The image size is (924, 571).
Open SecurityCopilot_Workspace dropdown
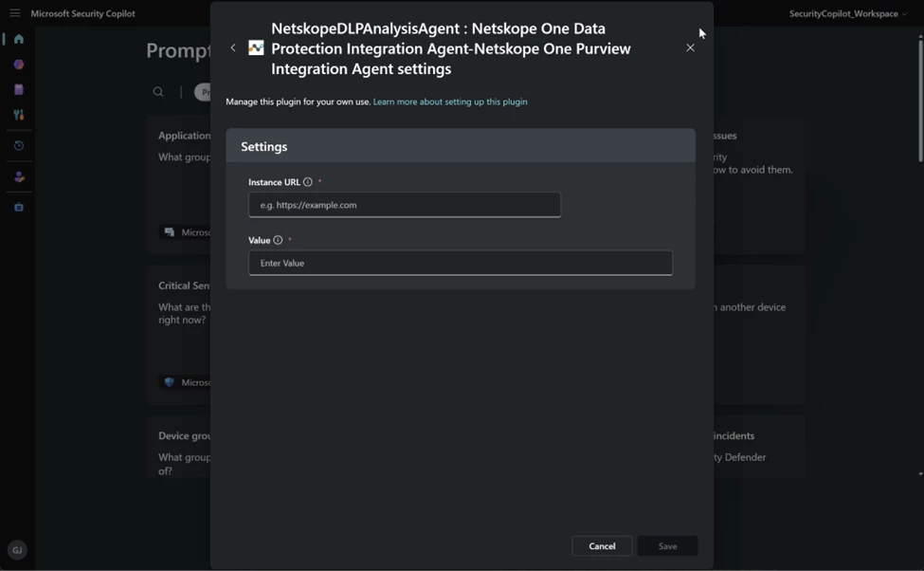point(848,13)
